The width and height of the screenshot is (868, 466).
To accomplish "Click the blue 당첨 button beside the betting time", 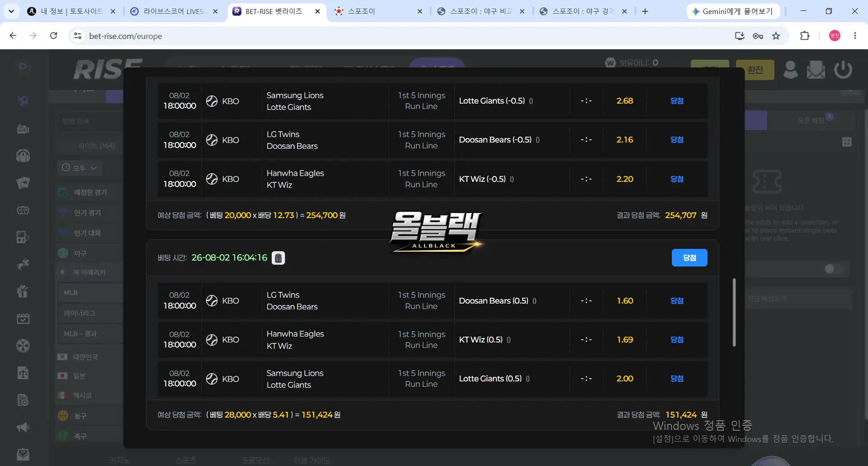I will 689,257.
